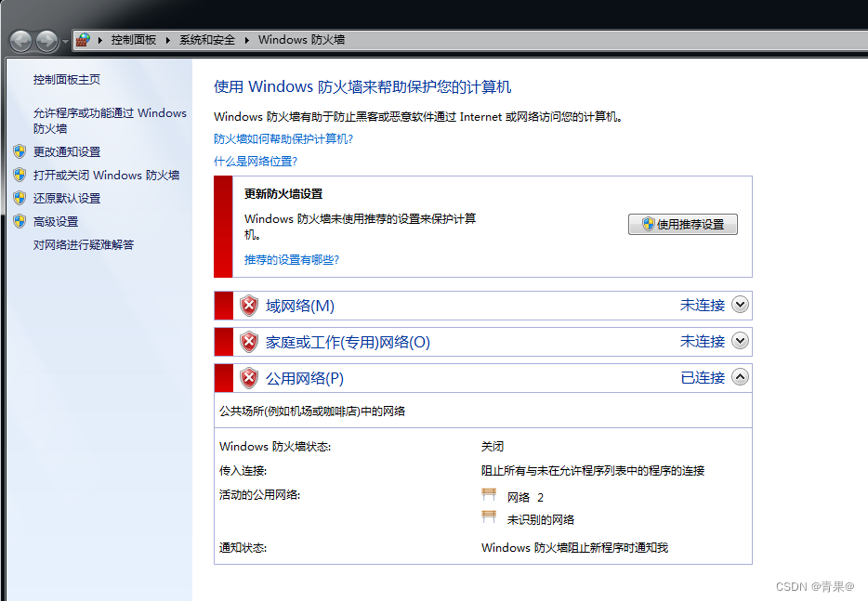Open 允许程序或功能通过 Windows 防火墙 link

tap(110, 121)
